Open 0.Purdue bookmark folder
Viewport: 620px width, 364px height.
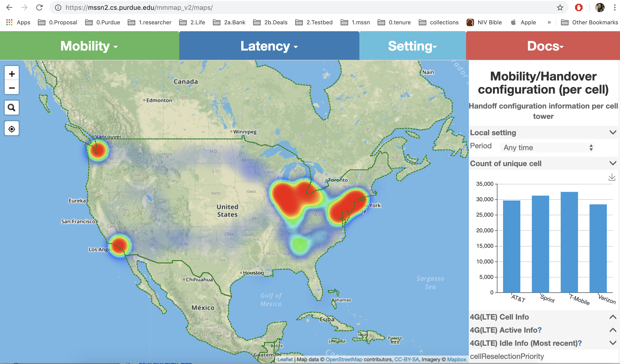[102, 22]
